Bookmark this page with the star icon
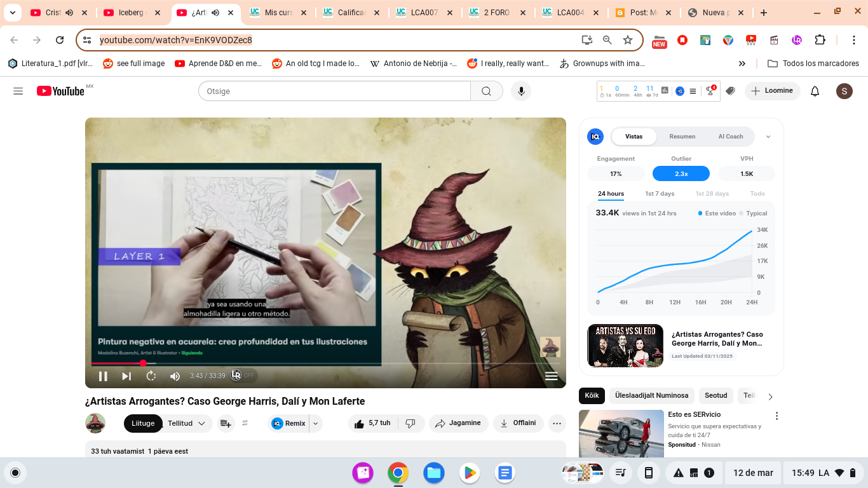 coord(628,40)
